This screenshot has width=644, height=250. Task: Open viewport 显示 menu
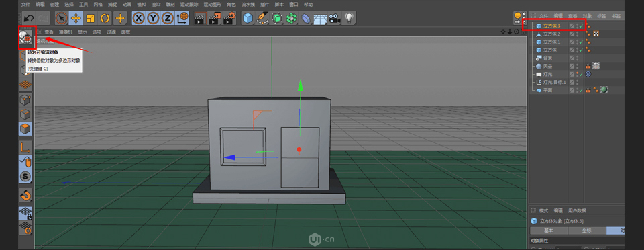coord(83,32)
